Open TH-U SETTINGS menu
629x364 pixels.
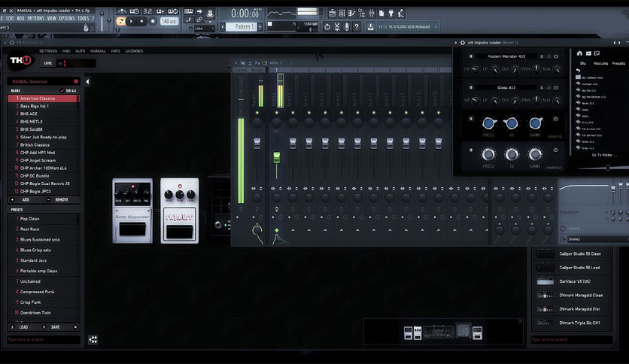click(47, 51)
